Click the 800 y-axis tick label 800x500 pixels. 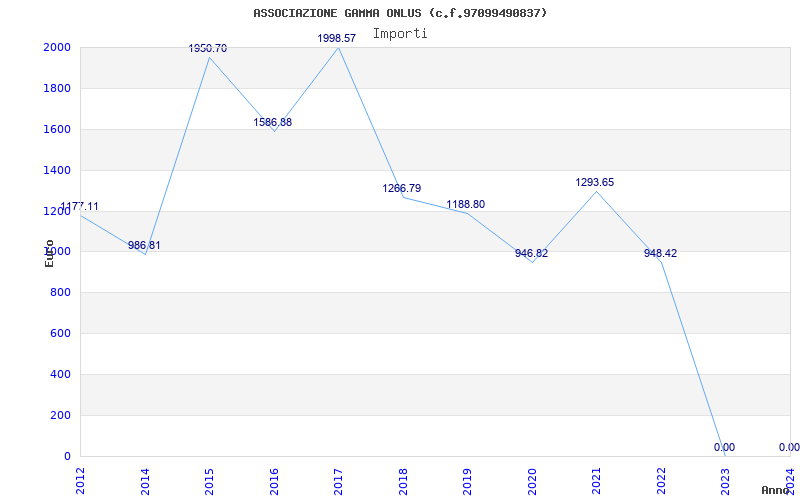tap(60, 292)
